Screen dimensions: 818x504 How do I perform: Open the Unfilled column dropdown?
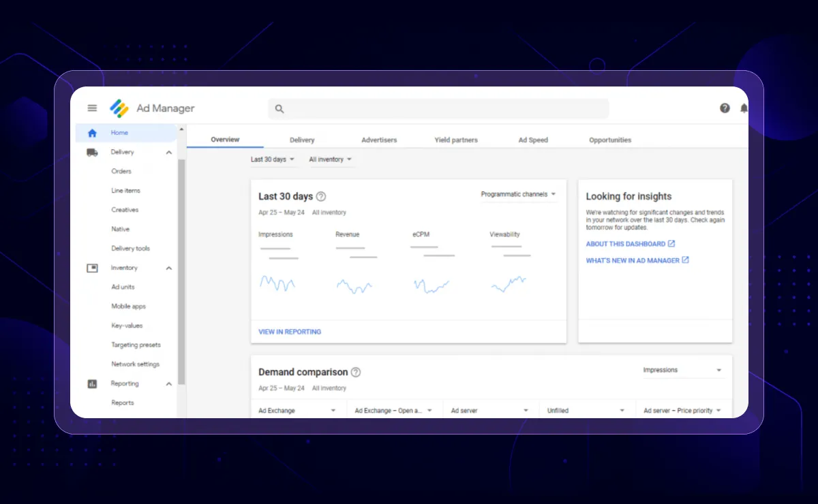(x=586, y=411)
